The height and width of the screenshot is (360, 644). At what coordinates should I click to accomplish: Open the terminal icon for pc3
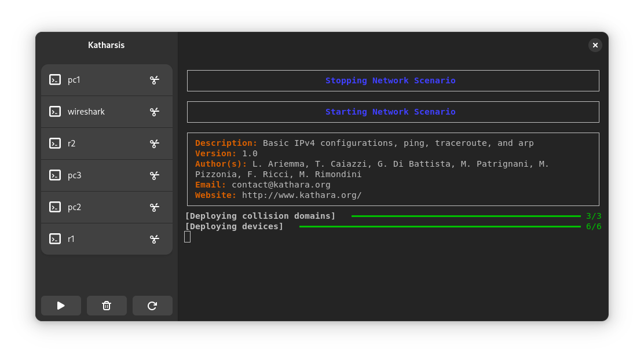pos(55,175)
